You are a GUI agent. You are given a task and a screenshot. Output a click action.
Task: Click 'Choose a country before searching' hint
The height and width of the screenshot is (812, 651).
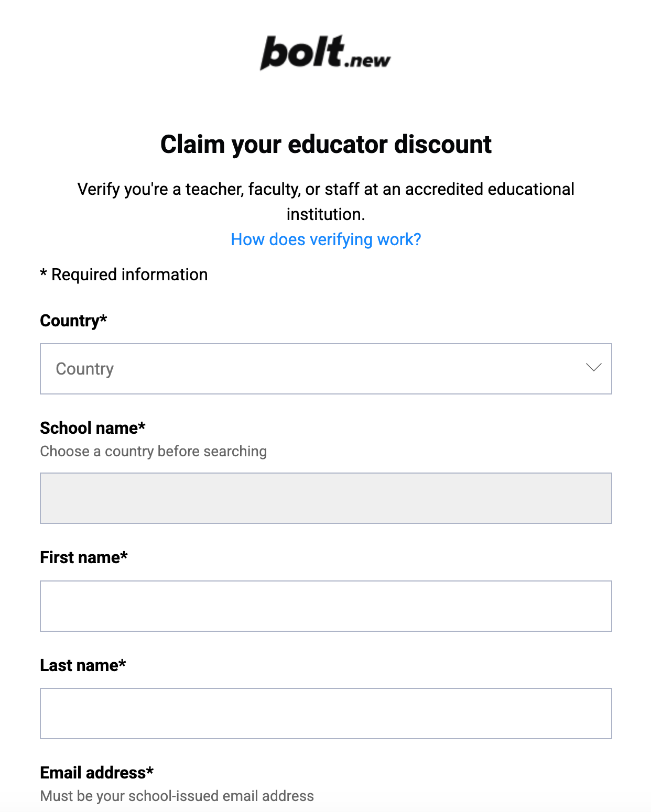(x=153, y=451)
